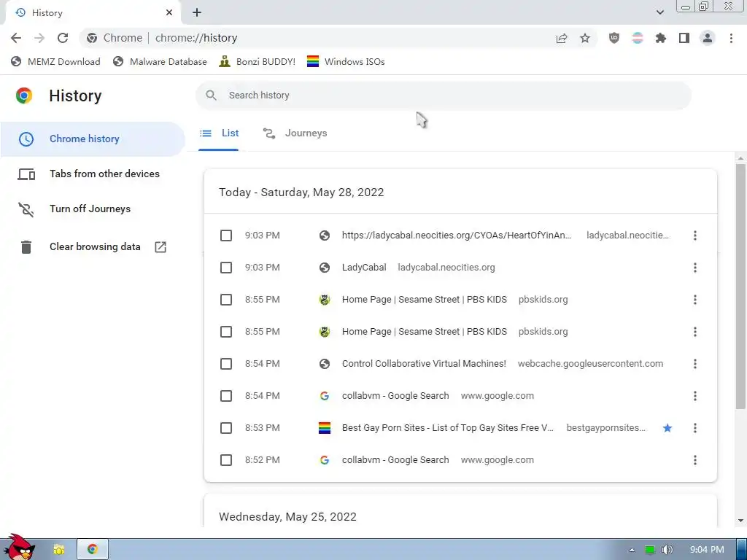Open actions menu for the bestgaypornsites entry
Image resolution: width=747 pixels, height=560 pixels.
tap(695, 428)
